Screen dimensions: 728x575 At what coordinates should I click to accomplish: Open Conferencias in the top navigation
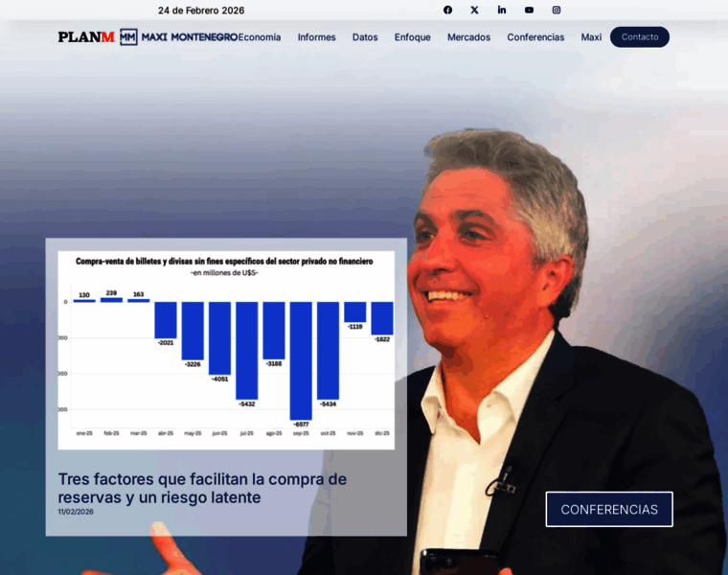(535, 37)
